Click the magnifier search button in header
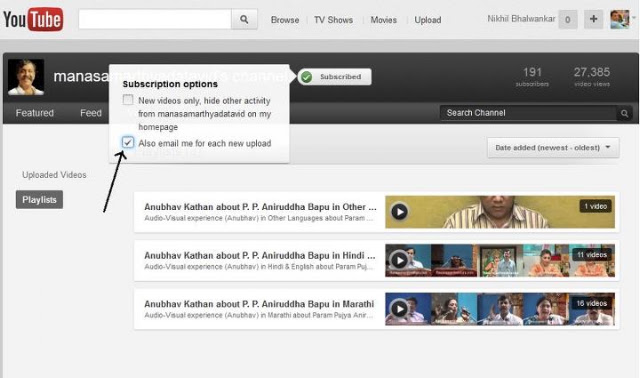Image resolution: width=640 pixels, height=378 pixels. coord(244,19)
